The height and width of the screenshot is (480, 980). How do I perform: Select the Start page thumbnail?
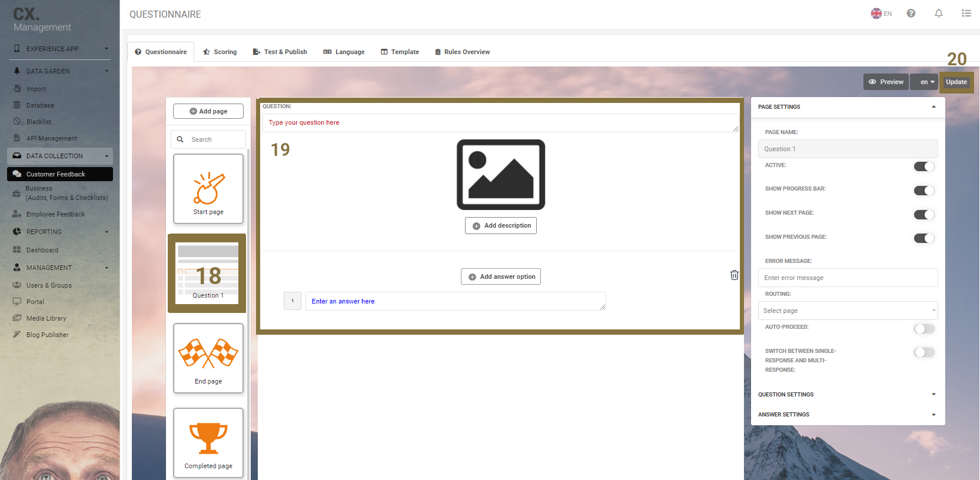pos(208,189)
